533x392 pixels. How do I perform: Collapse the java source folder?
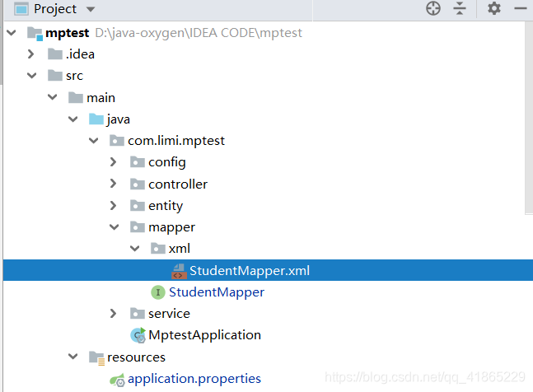pyautogui.click(x=73, y=119)
